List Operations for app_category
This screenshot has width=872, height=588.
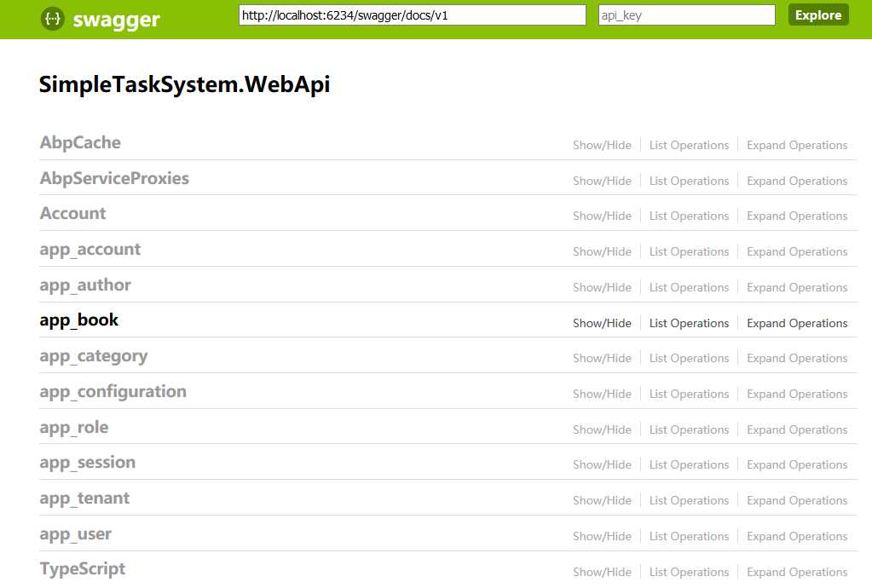click(x=689, y=358)
